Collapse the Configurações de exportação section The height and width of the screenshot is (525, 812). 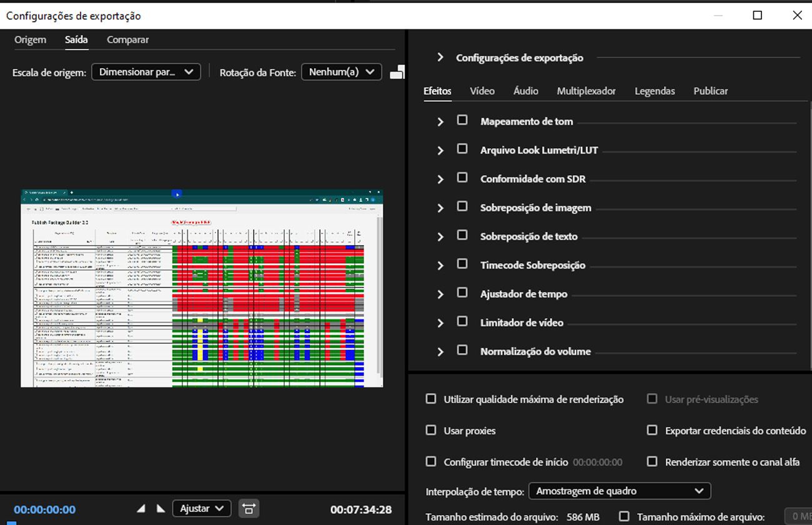(x=440, y=57)
